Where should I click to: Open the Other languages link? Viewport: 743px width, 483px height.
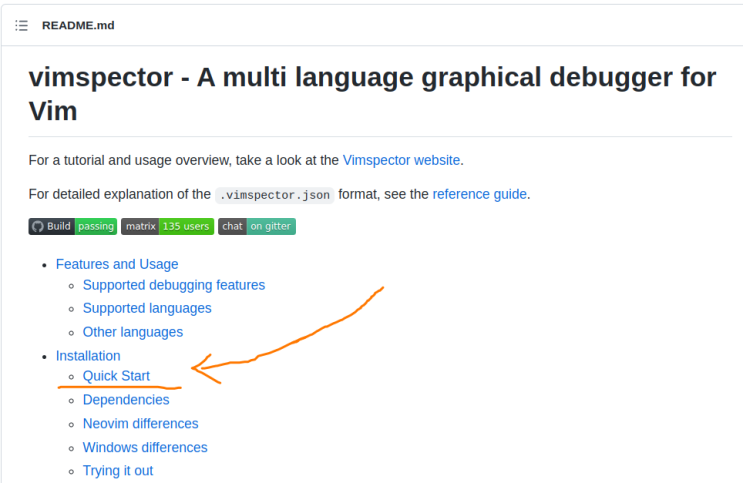coord(132,332)
